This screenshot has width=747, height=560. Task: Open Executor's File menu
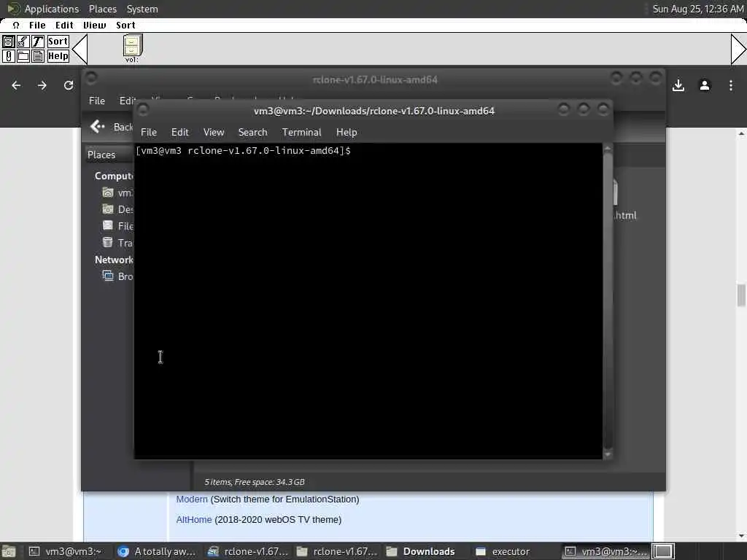click(37, 26)
